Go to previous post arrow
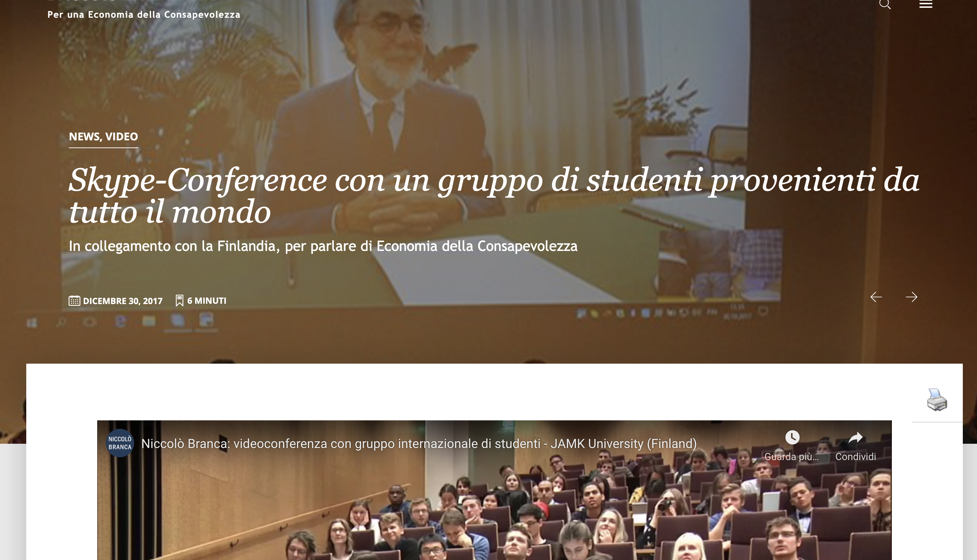This screenshot has height=560, width=977. [x=876, y=297]
